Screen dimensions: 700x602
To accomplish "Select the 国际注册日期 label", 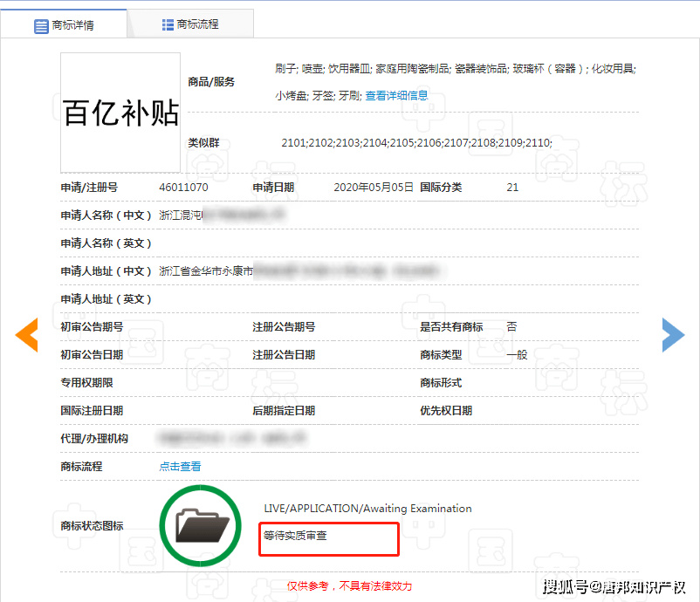I will click(92, 411).
